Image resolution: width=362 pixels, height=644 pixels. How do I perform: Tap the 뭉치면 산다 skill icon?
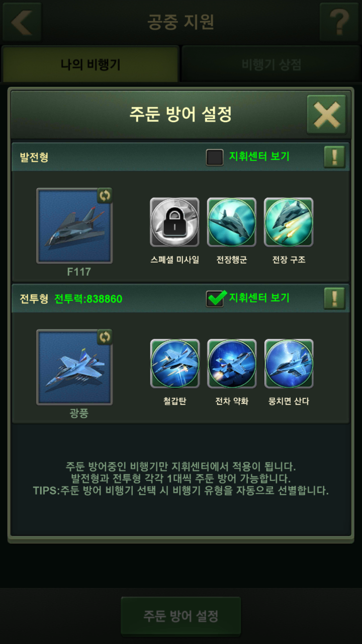(289, 363)
